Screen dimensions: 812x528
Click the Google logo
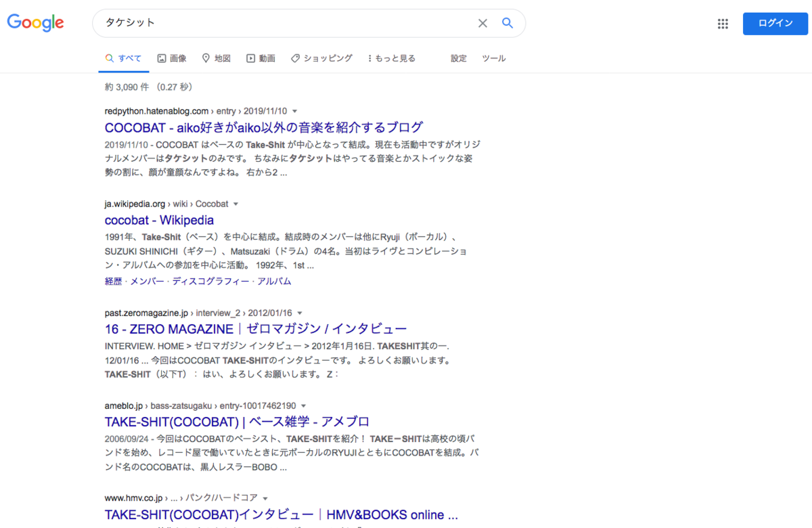point(36,23)
